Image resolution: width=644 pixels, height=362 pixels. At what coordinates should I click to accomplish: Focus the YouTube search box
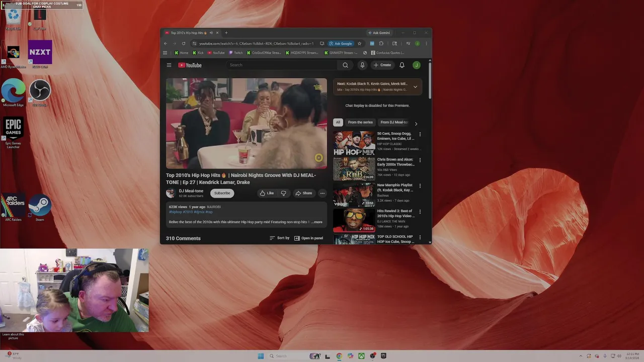[282, 65]
